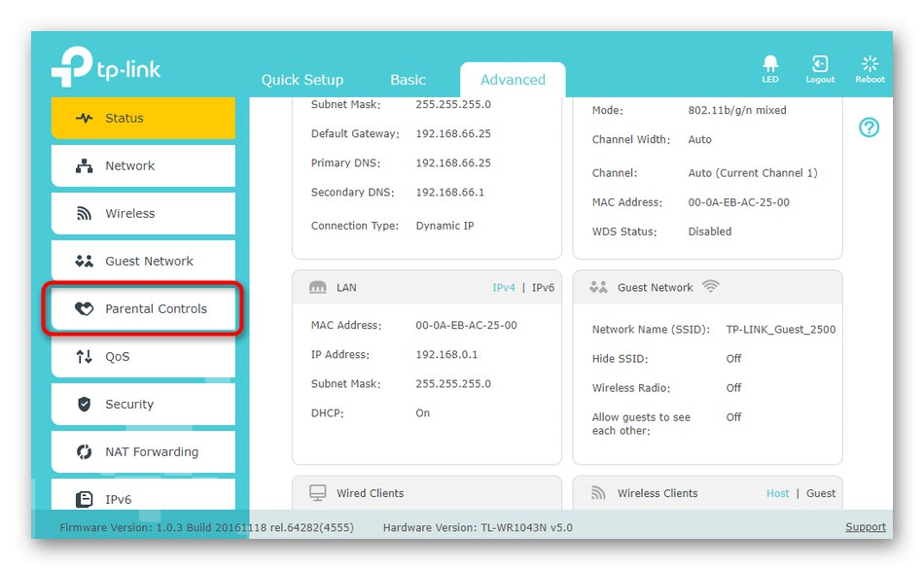Click the Firmware Version text in footer
The image size is (924, 570).
pos(207,527)
